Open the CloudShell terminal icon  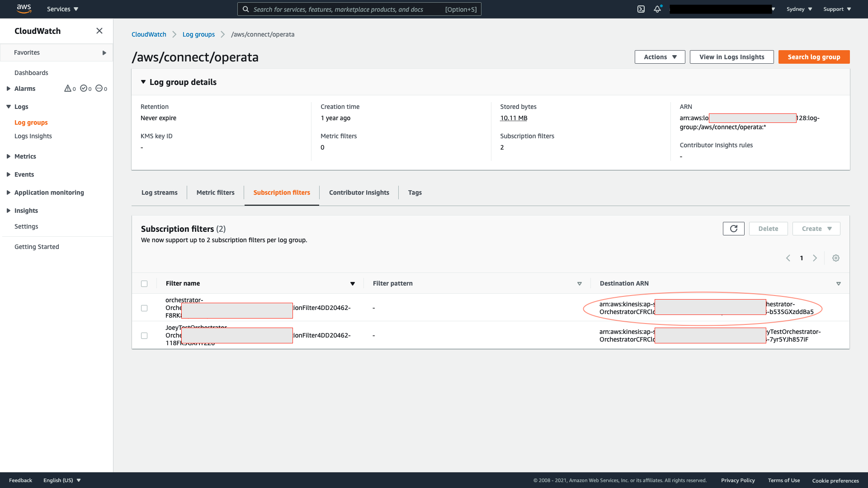(x=641, y=9)
